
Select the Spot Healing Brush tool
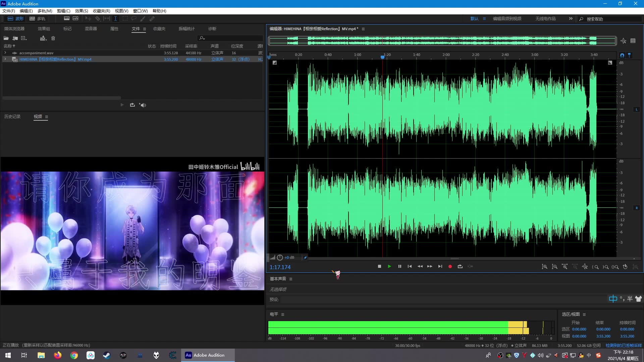(x=152, y=19)
